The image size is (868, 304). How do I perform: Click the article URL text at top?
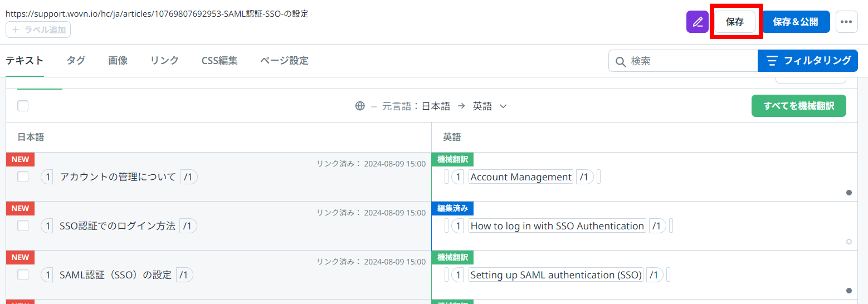tap(157, 14)
